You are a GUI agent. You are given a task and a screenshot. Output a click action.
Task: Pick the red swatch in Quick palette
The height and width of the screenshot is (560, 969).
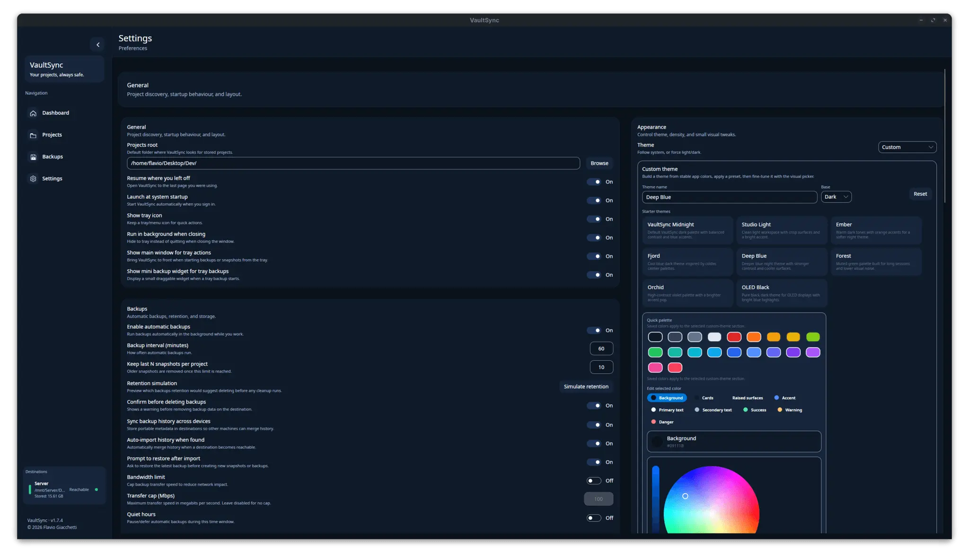[734, 337]
